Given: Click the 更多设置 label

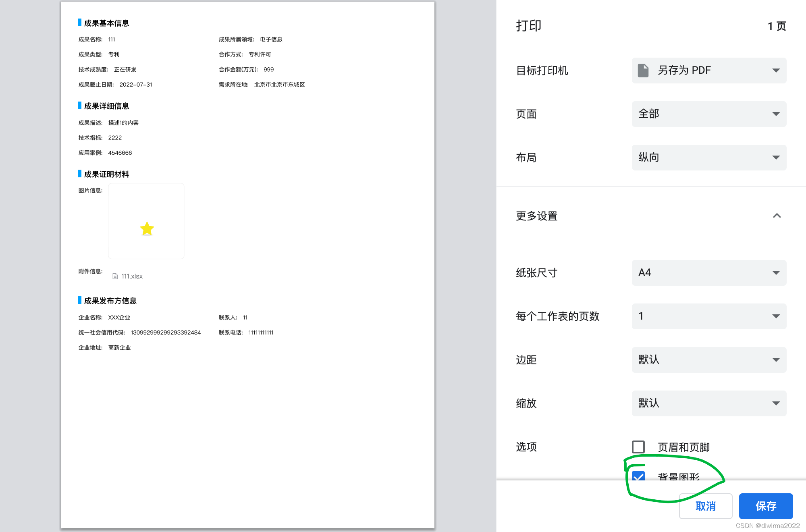Looking at the screenshot, I should [536, 216].
